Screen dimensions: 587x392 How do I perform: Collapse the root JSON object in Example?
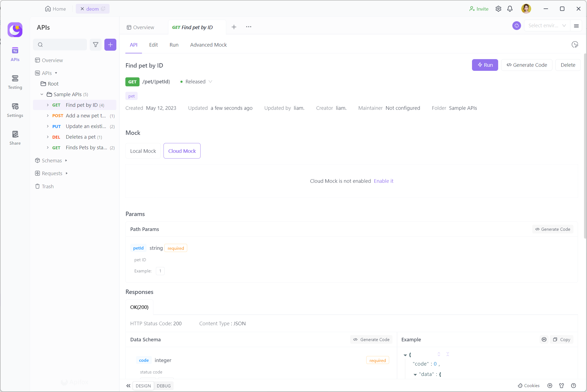click(x=405, y=355)
